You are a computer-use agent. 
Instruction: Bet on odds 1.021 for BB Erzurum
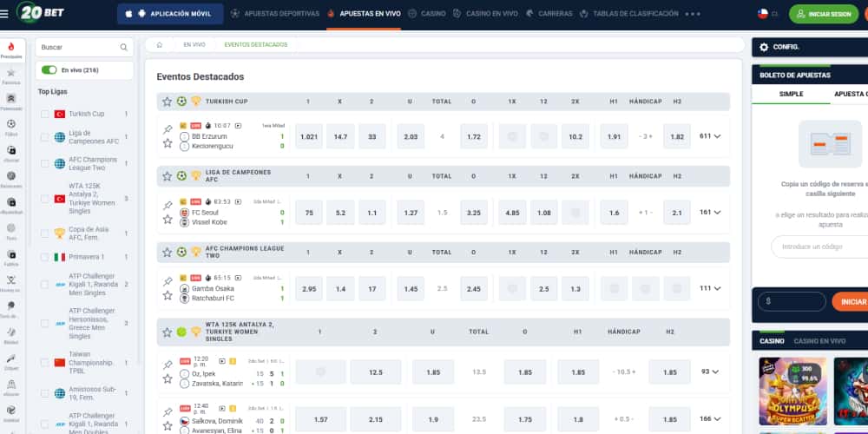(309, 136)
